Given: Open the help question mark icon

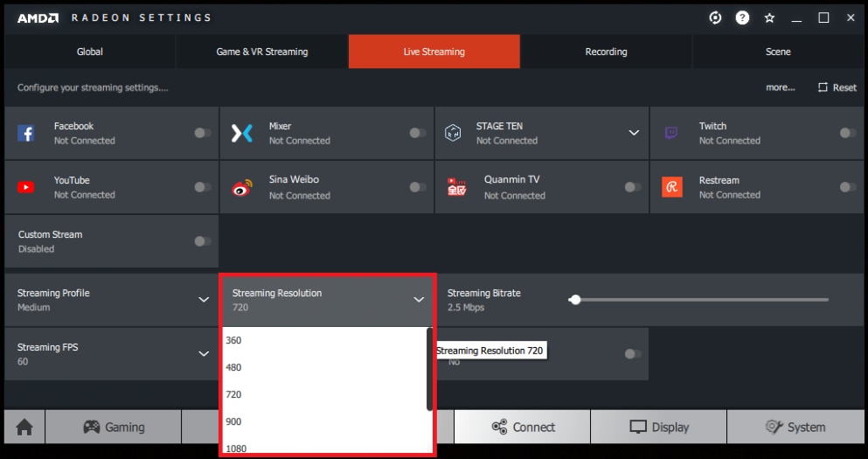Looking at the screenshot, I should pyautogui.click(x=742, y=17).
